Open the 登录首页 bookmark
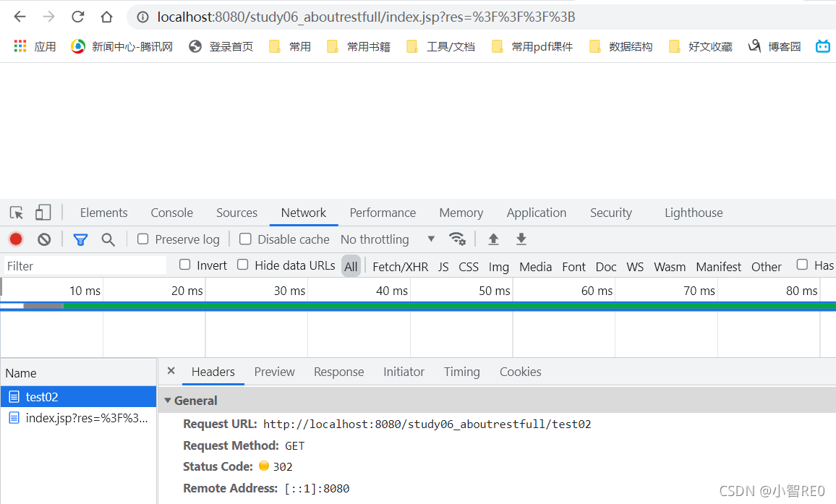The height and width of the screenshot is (504, 836). [x=221, y=46]
